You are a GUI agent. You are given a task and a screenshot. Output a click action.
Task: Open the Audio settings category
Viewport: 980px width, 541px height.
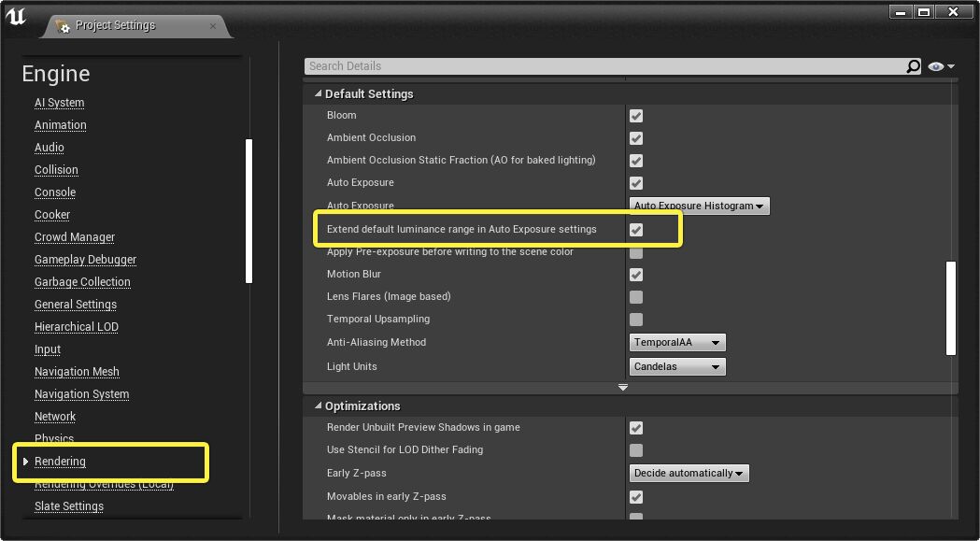[x=49, y=147]
